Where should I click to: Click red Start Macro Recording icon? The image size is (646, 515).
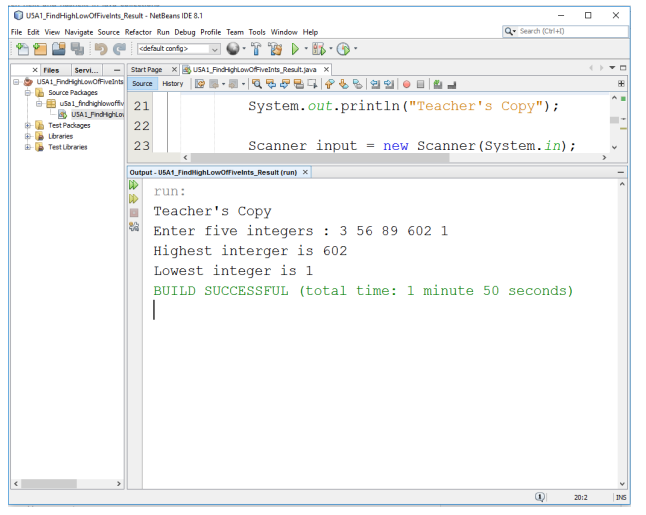407,84
